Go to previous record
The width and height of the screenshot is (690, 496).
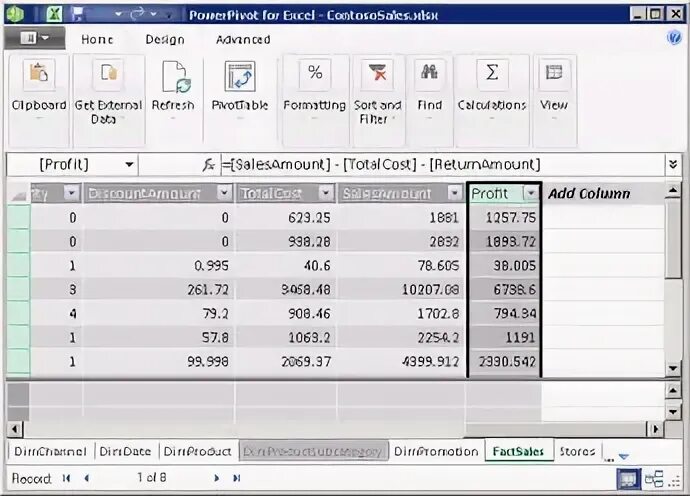point(87,478)
